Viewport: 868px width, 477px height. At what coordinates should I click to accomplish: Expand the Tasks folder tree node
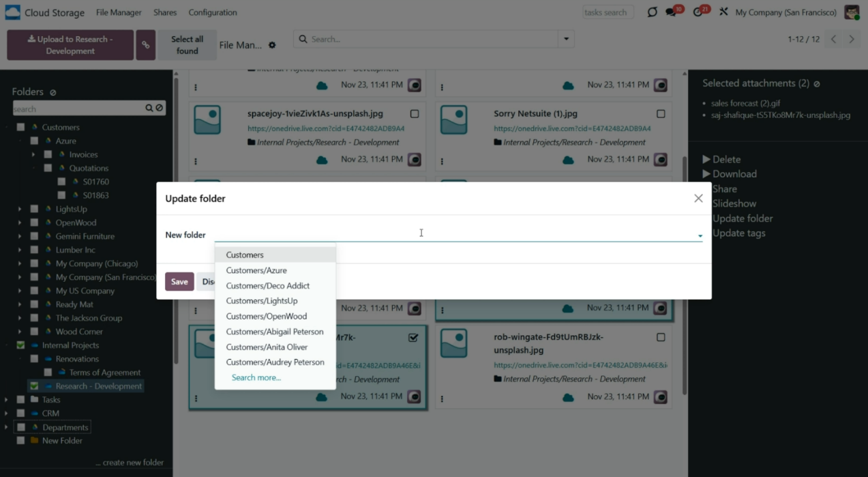pyautogui.click(x=6, y=400)
